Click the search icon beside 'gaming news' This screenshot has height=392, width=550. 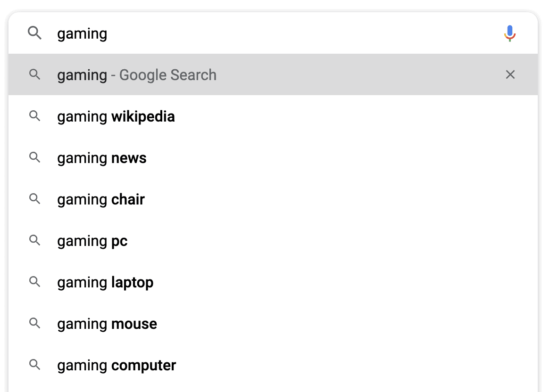34,158
